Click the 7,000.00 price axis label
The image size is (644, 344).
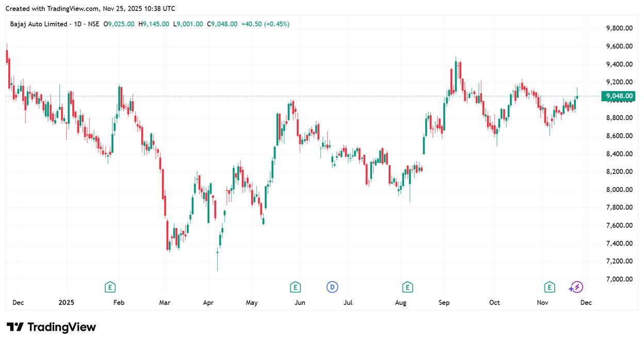coord(620,279)
